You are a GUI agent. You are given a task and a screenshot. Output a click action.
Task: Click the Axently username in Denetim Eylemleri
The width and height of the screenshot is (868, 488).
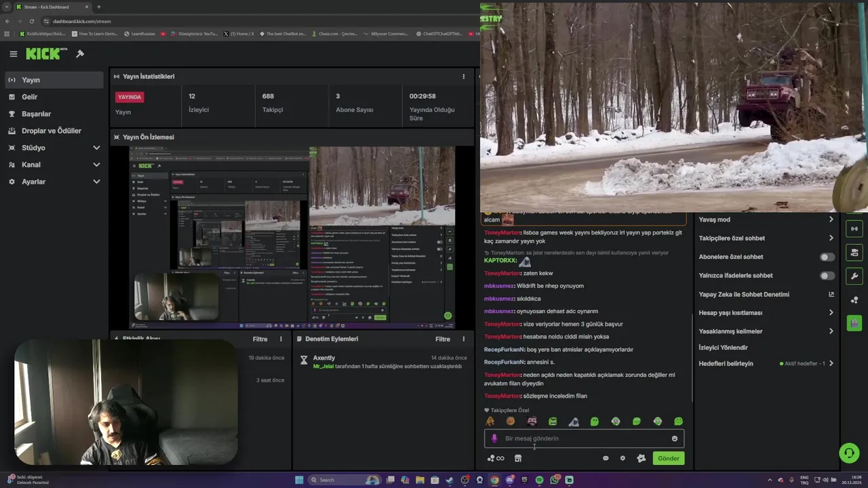324,358
